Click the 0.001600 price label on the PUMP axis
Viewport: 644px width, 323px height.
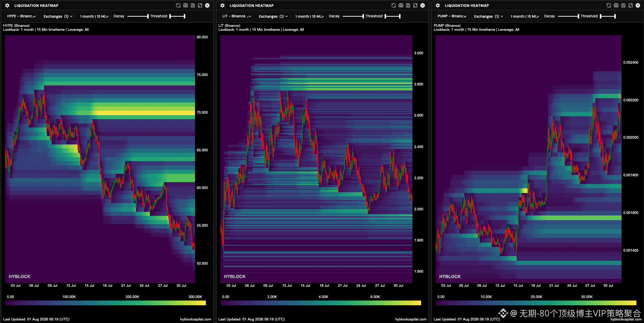coord(631,213)
